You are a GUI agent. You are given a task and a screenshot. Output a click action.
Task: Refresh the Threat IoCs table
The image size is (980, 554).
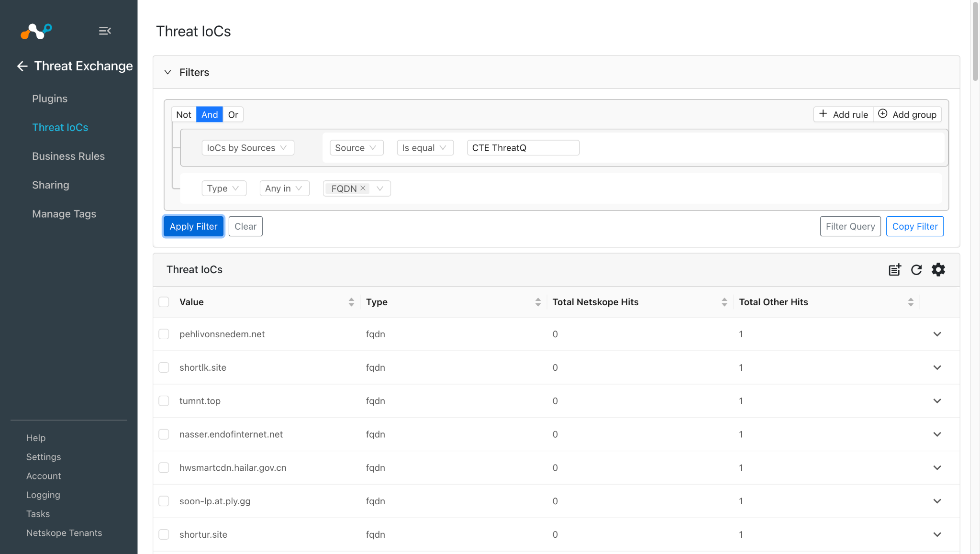[x=916, y=270]
